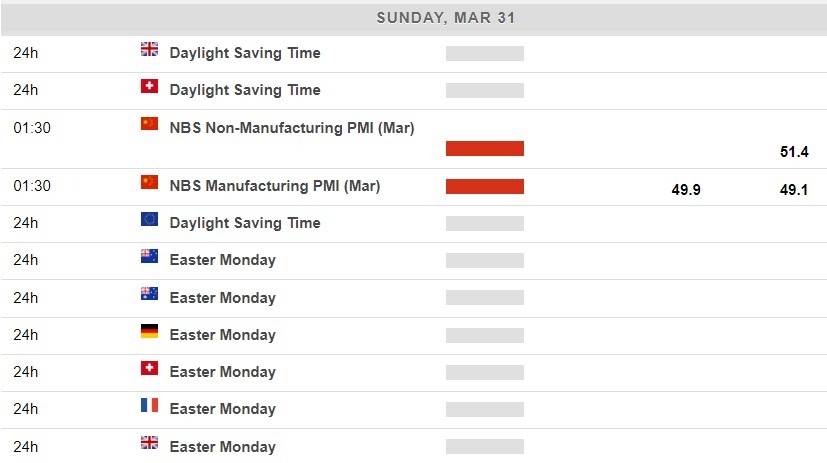827x463 pixels.
Task: Click the Swiss flag beside Easter Monday
Action: 149,368
